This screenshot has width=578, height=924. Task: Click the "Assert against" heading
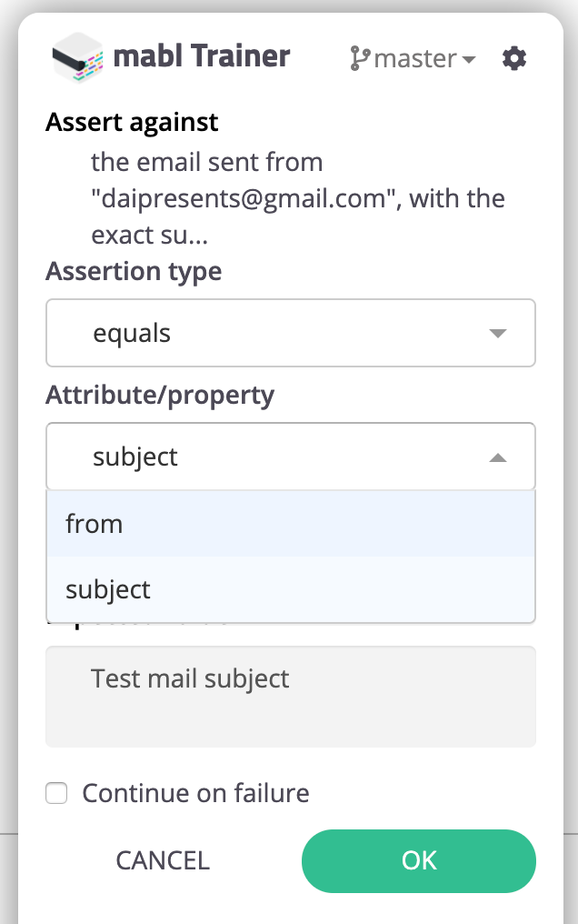tap(132, 122)
